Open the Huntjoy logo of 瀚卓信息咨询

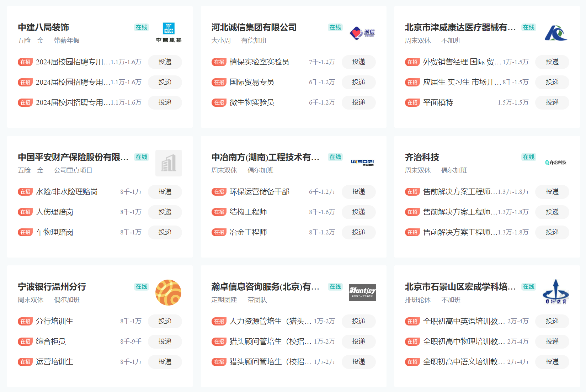tap(362, 292)
